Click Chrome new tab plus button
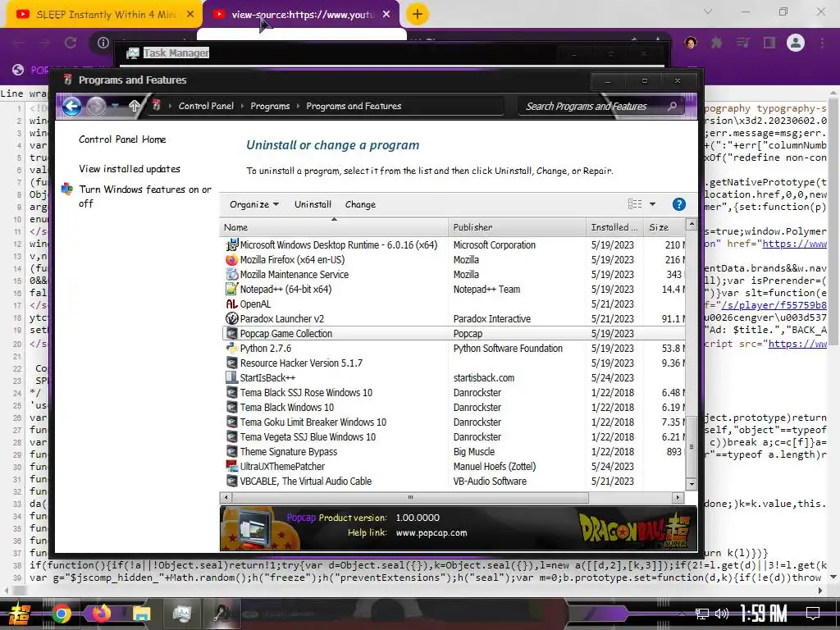Viewport: 840px width, 630px height. point(418,14)
